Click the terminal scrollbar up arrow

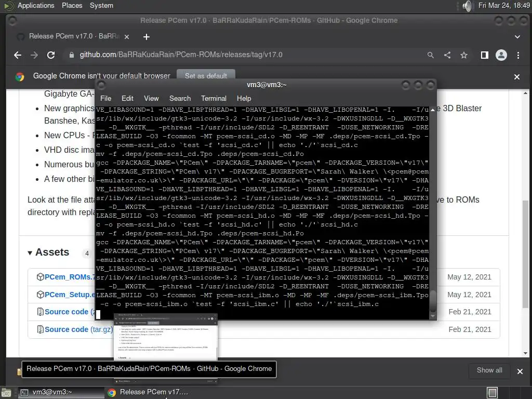tap(433, 110)
